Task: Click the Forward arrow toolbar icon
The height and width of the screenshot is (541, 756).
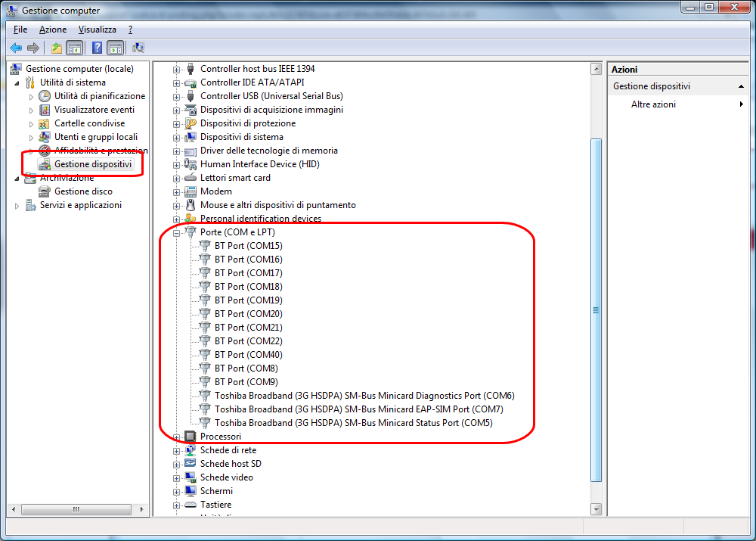Action: pyautogui.click(x=33, y=48)
